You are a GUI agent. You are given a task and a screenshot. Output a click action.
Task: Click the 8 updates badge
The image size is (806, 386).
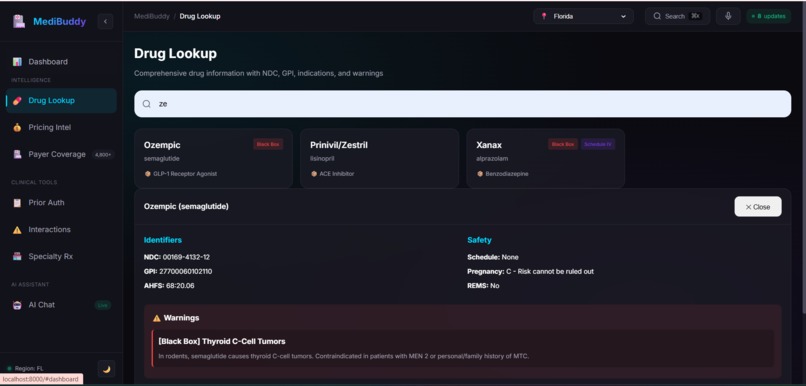(x=768, y=16)
